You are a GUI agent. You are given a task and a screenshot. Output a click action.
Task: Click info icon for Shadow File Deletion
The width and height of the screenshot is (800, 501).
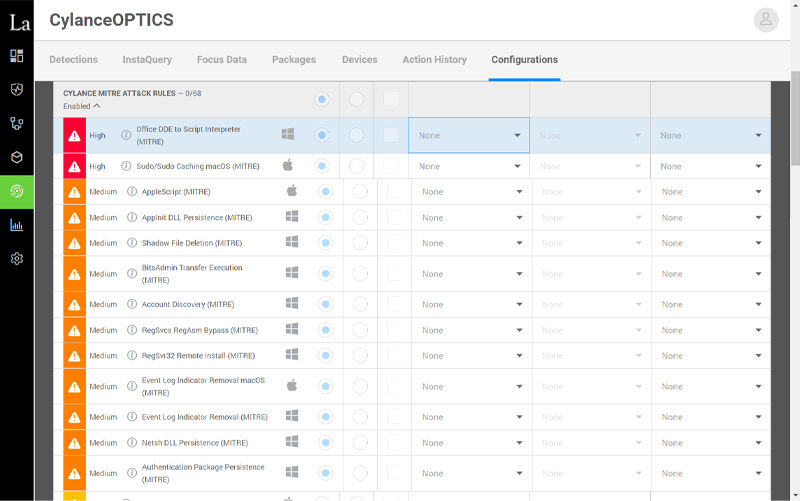(132, 243)
